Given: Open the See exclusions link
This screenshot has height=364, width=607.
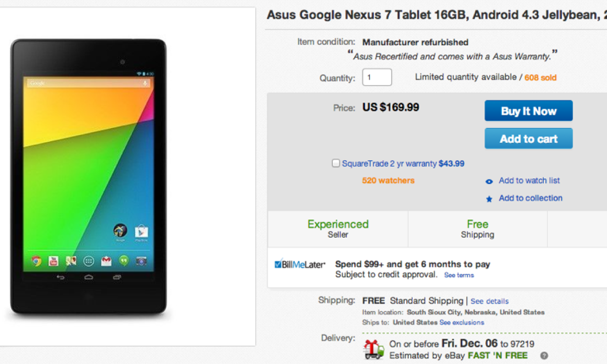Looking at the screenshot, I should (x=461, y=323).
